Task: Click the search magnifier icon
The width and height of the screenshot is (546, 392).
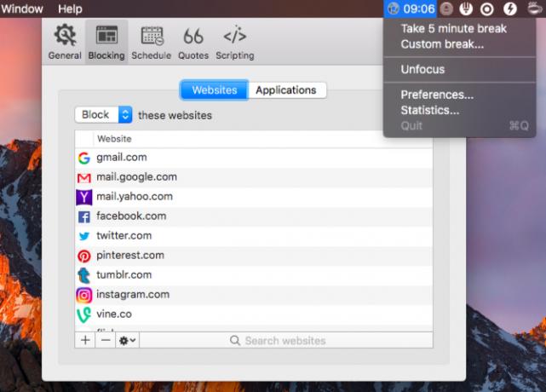Action: tap(235, 340)
